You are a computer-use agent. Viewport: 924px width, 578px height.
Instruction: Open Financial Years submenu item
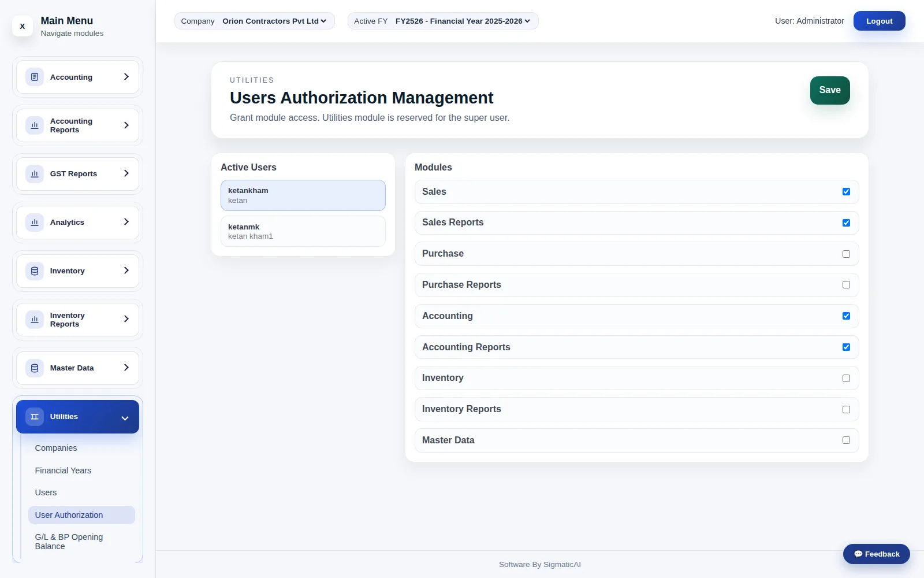point(81,470)
